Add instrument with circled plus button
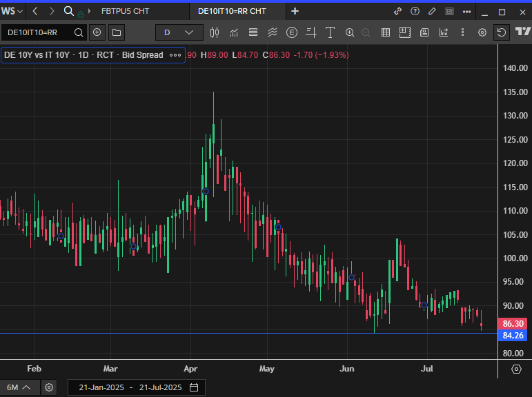This screenshot has height=397, width=532. (97, 32)
